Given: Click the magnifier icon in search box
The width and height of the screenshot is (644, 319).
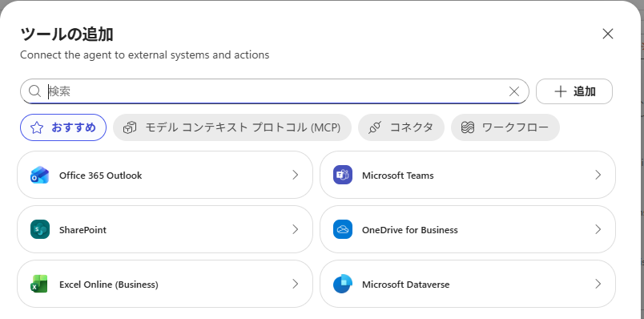Looking at the screenshot, I should pyautogui.click(x=35, y=91).
